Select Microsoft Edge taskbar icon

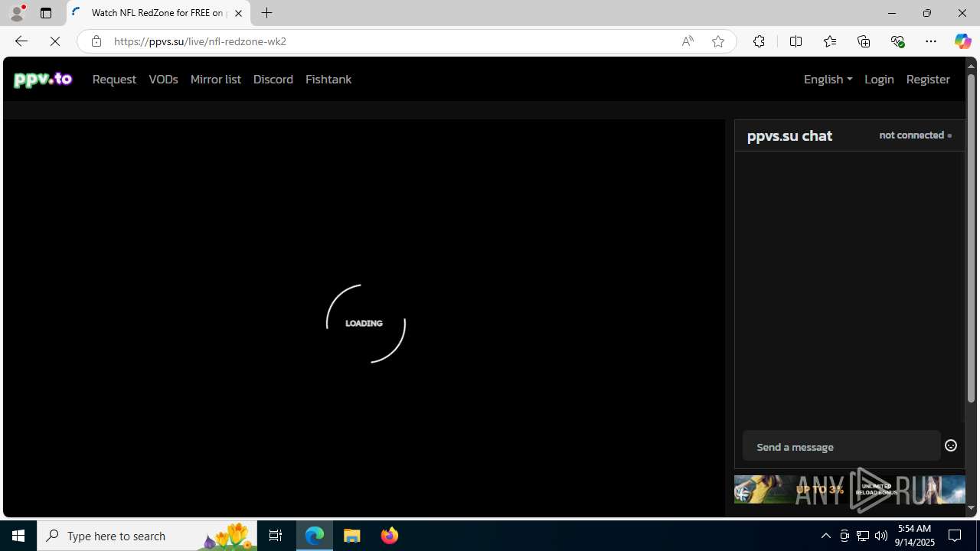pos(315,536)
